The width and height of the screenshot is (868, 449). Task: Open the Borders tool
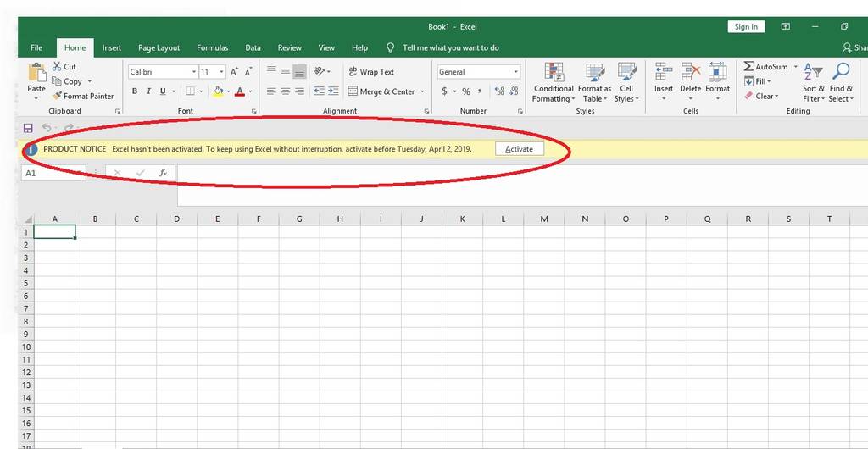click(190, 91)
